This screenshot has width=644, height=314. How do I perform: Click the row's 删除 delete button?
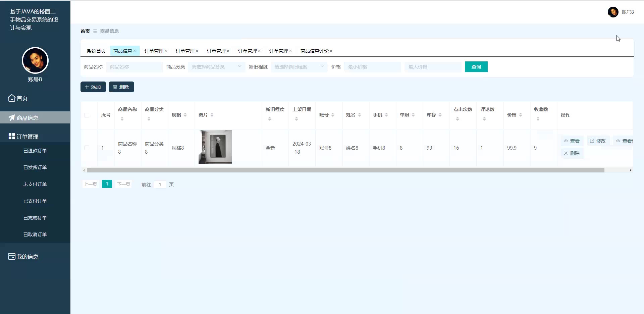pos(572,153)
